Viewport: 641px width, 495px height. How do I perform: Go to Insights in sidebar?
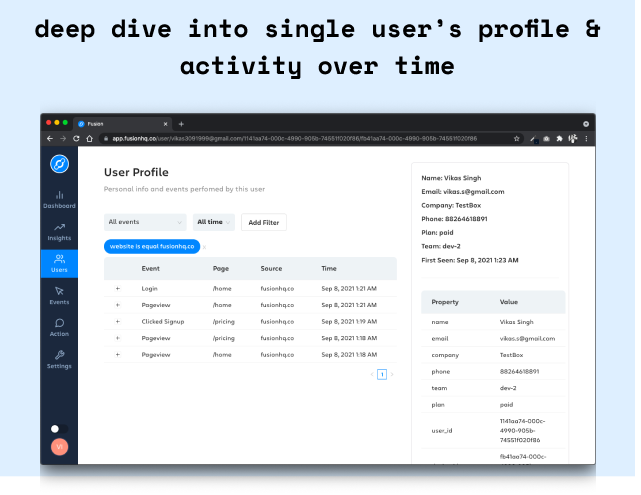tap(59, 232)
